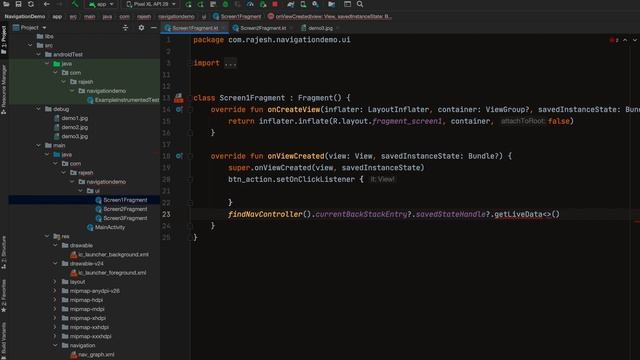Screen dimensions: 640x360
Task: Click the Apply Changes icon next to Run
Action: coord(200,4)
